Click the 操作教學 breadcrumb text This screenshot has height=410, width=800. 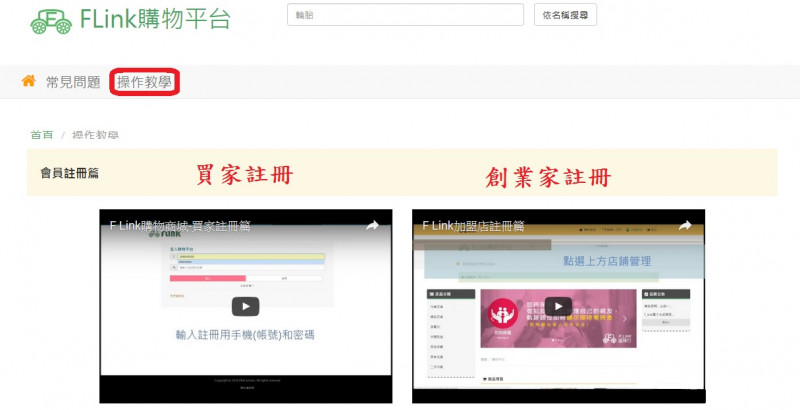[95, 135]
